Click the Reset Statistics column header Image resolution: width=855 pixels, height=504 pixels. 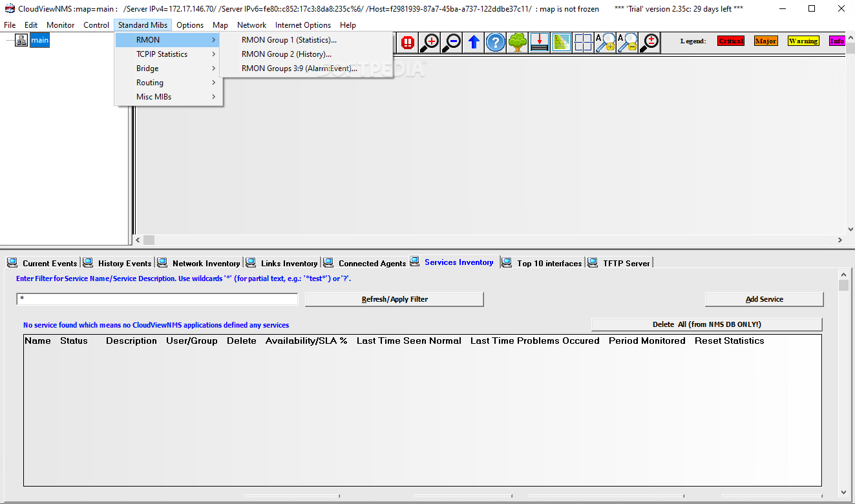point(730,341)
